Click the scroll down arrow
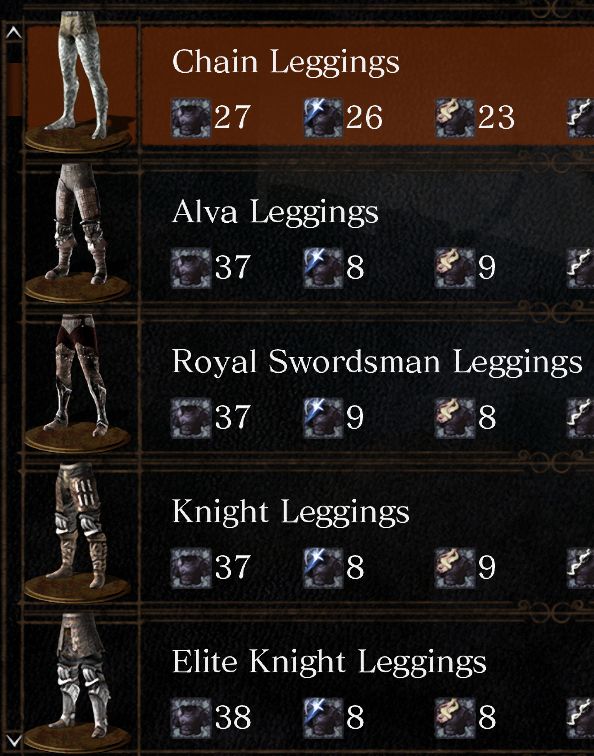594x756 pixels. (x=14, y=740)
